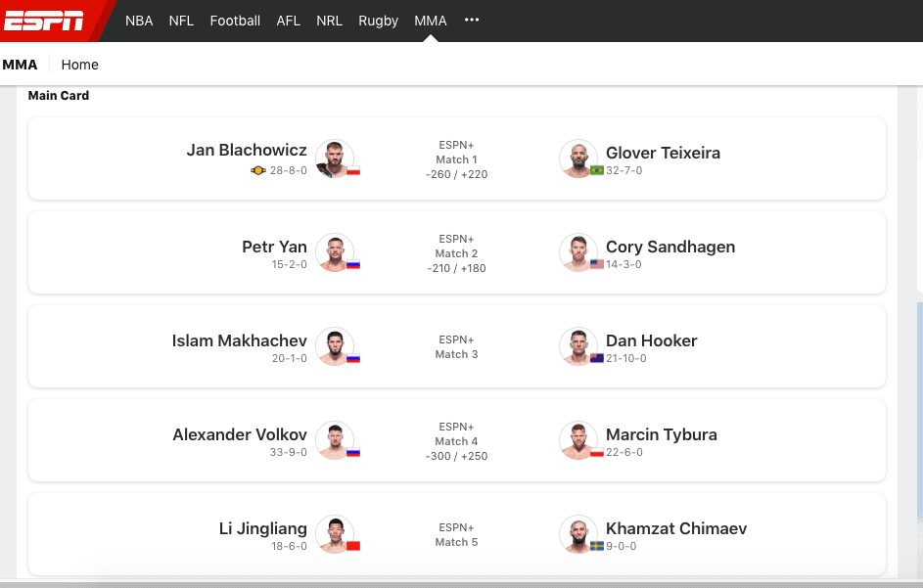Select the Rugby navigation item
The image size is (923, 588).
378,21
